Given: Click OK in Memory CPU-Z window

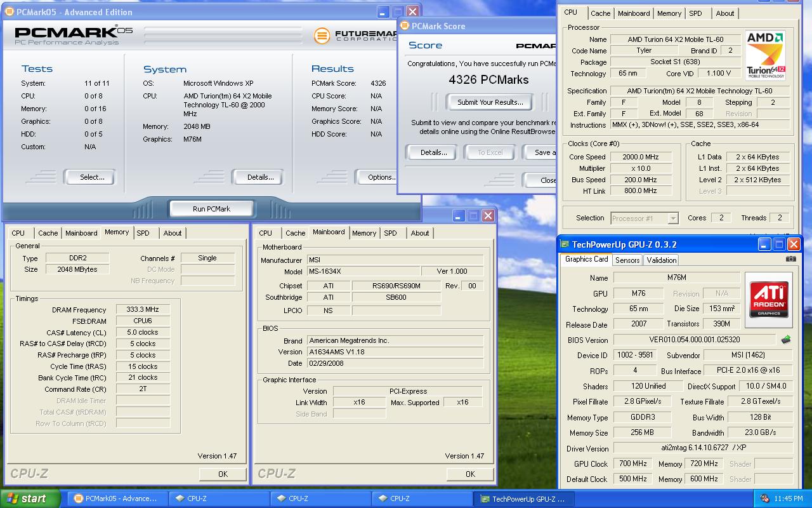Looking at the screenshot, I should coord(223,474).
